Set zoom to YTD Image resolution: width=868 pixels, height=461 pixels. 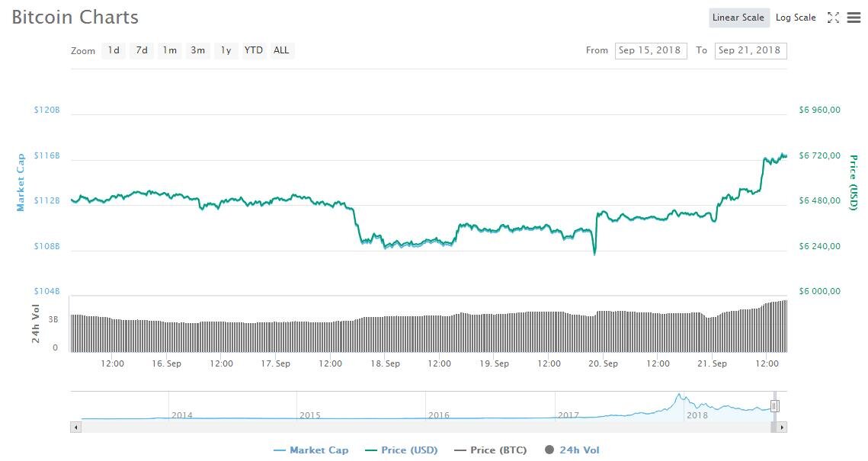coord(254,50)
